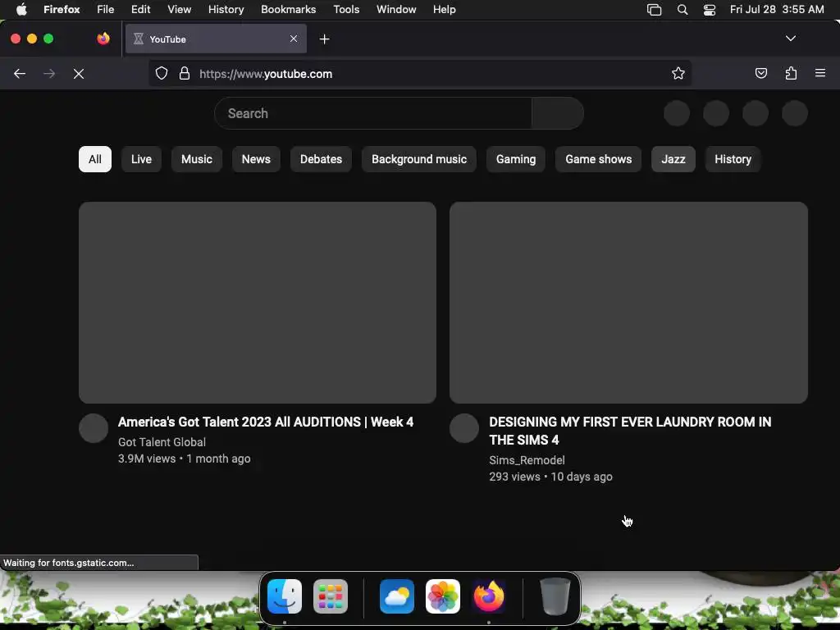Open the File menu
This screenshot has width=840, height=630.
pyautogui.click(x=106, y=9)
